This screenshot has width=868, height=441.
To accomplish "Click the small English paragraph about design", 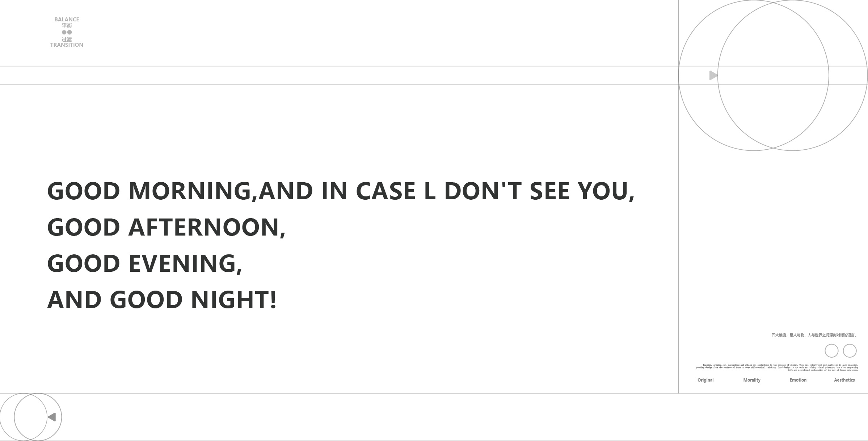I will 777,367.
